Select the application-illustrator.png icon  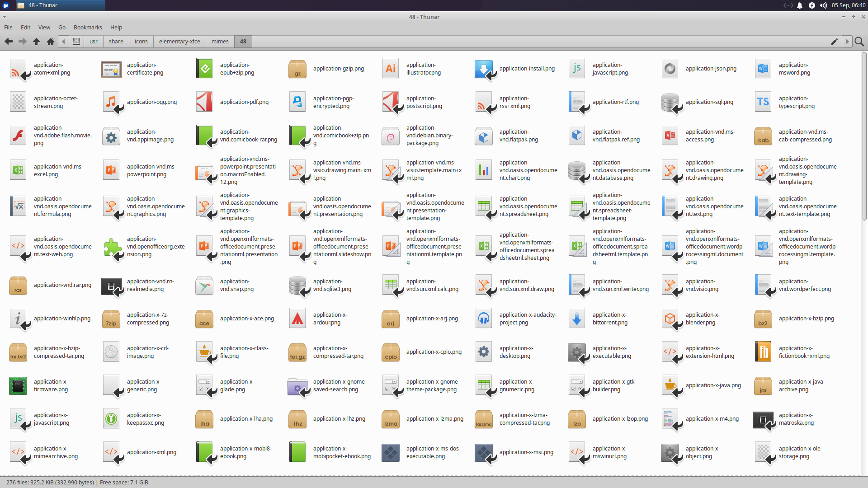(x=391, y=69)
